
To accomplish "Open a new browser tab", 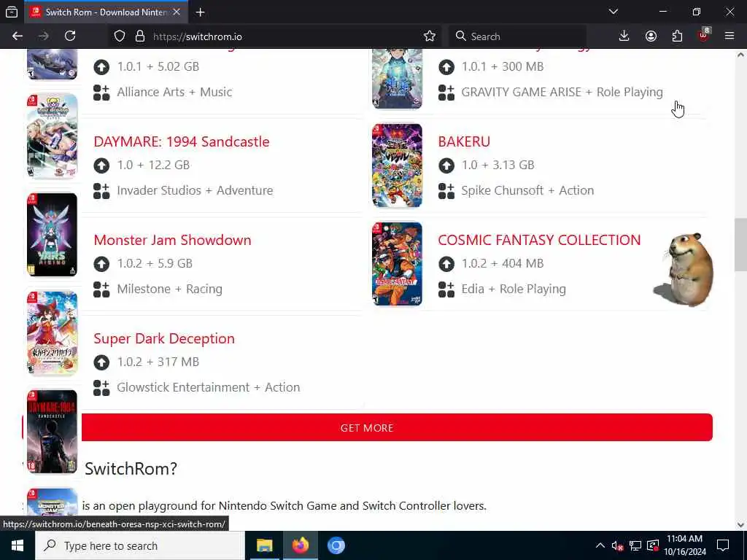I will [x=200, y=12].
